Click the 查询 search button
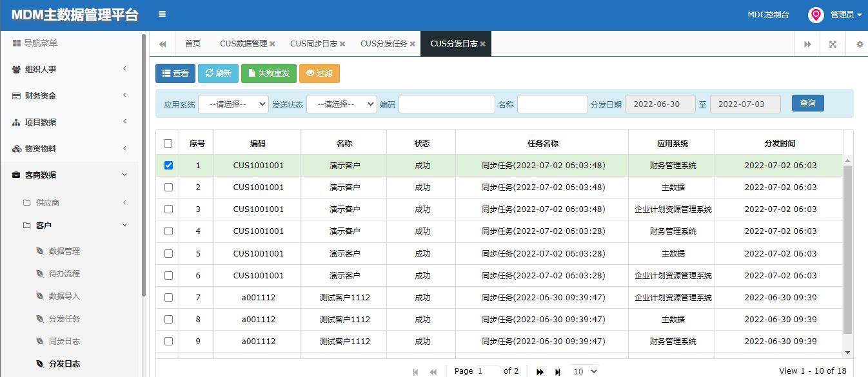This screenshot has width=868, height=377. pyautogui.click(x=807, y=102)
